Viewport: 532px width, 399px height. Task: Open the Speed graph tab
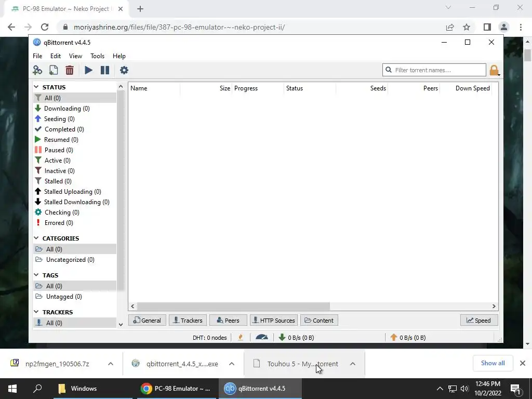point(478,320)
